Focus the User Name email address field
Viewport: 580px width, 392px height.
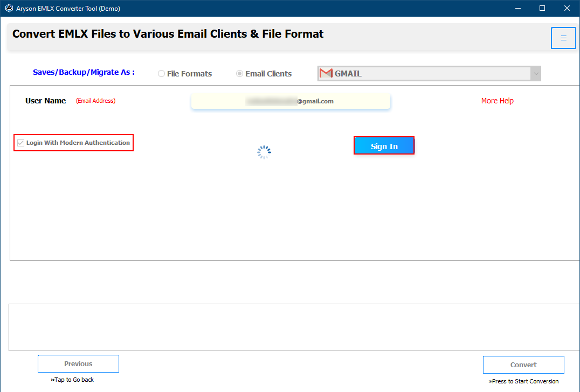click(291, 101)
